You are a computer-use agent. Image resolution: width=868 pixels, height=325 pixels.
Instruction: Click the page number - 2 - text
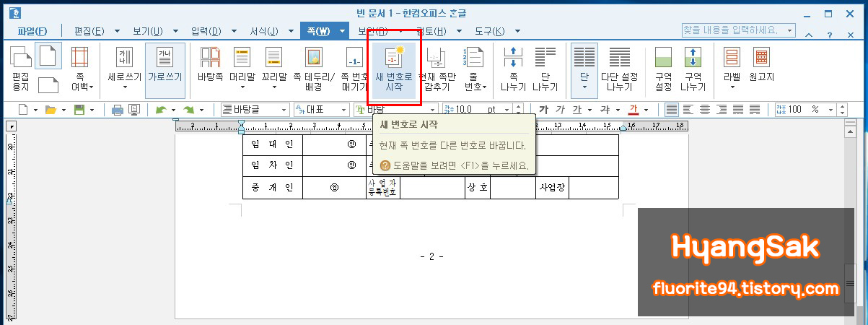tap(431, 257)
